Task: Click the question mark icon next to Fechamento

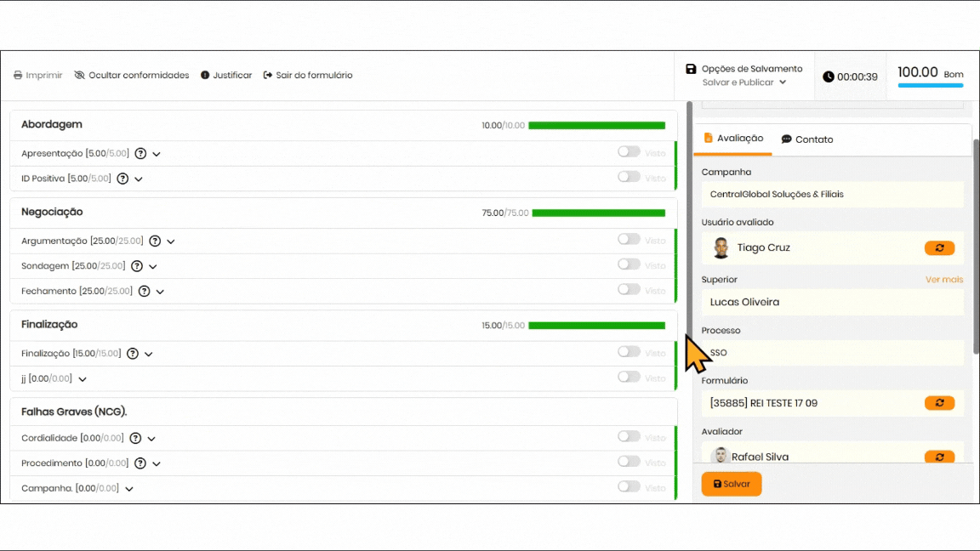Action: (x=145, y=291)
